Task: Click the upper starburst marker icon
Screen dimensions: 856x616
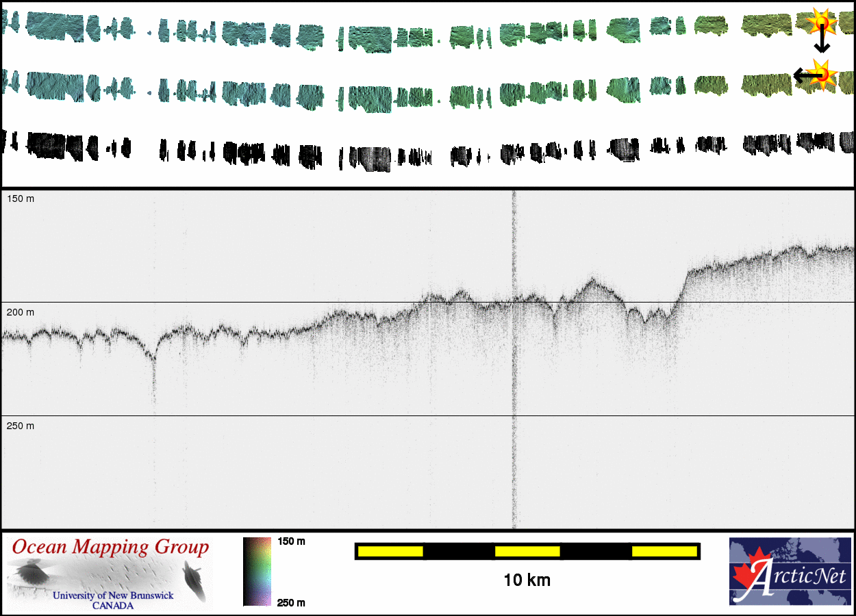Action: 821,25
